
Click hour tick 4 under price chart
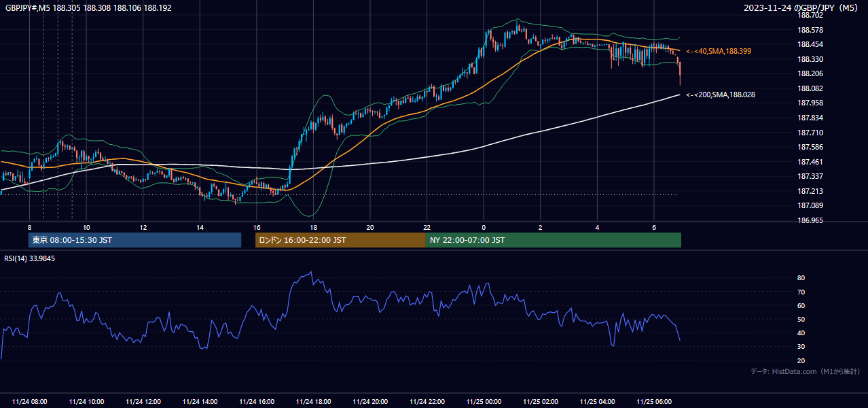pyautogui.click(x=597, y=227)
